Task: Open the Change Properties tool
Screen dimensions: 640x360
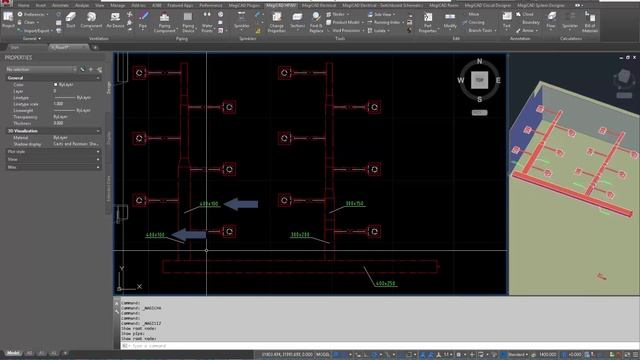Action: click(276, 22)
